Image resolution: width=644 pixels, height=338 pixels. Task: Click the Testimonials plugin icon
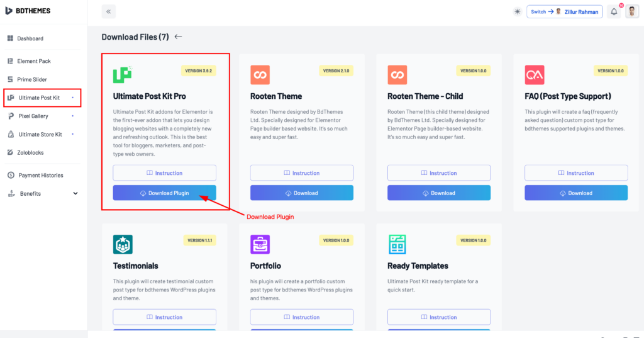pos(123,244)
